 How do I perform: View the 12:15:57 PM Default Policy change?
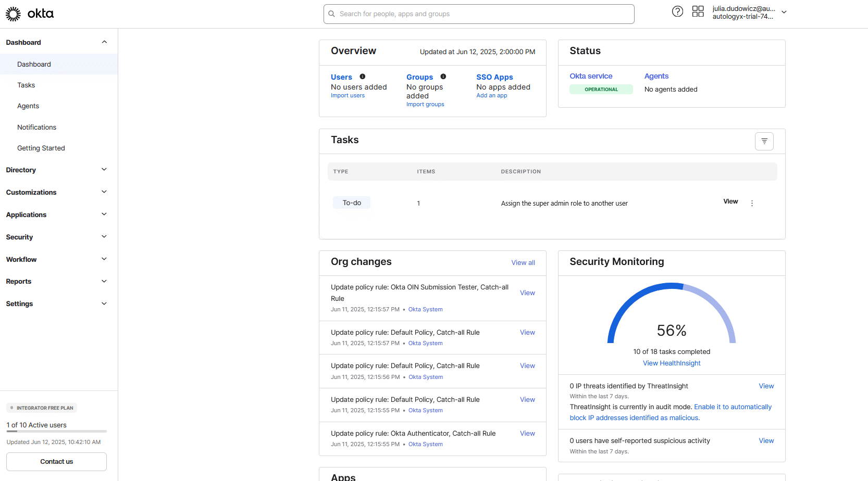pyautogui.click(x=527, y=333)
